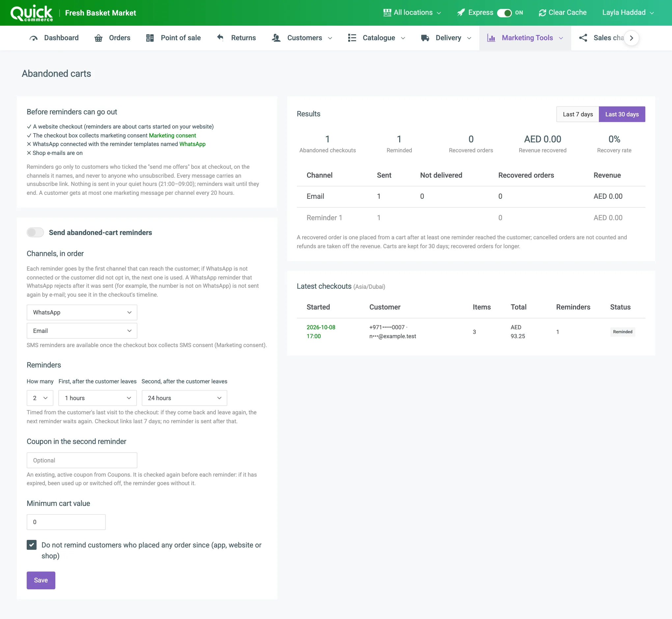Open the Orders menu item
Viewport: 672px width, 619px height.
(x=113, y=38)
